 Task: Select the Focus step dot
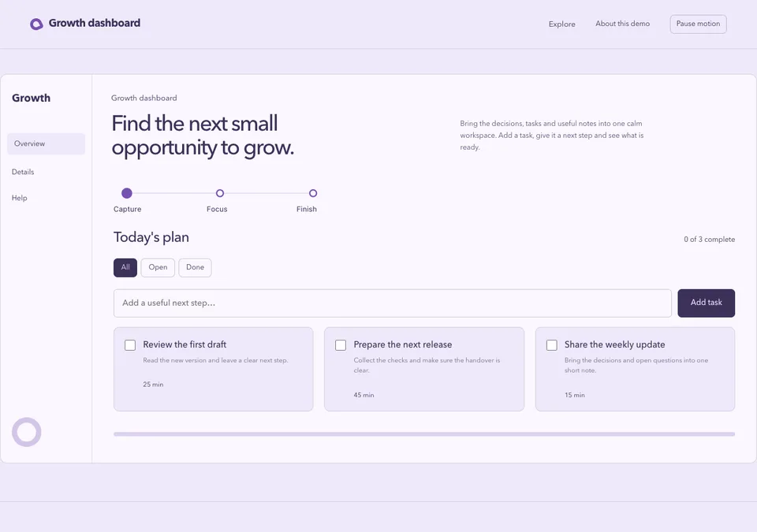tap(220, 193)
